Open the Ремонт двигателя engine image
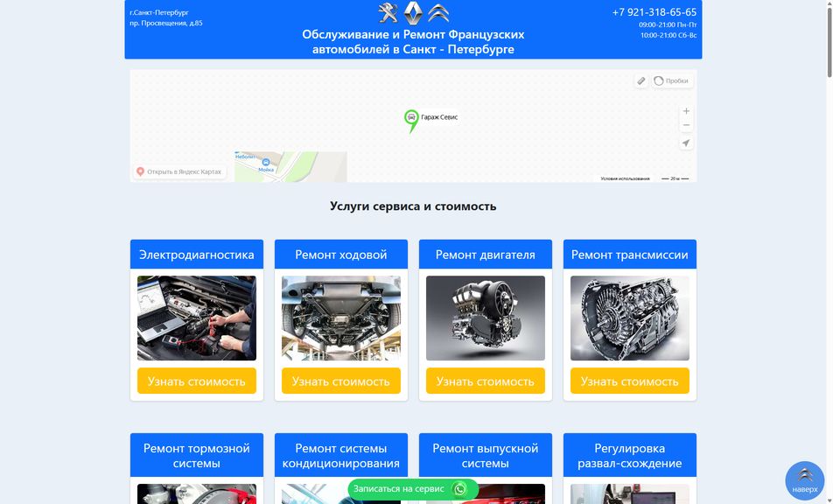833x504 pixels. (486, 318)
